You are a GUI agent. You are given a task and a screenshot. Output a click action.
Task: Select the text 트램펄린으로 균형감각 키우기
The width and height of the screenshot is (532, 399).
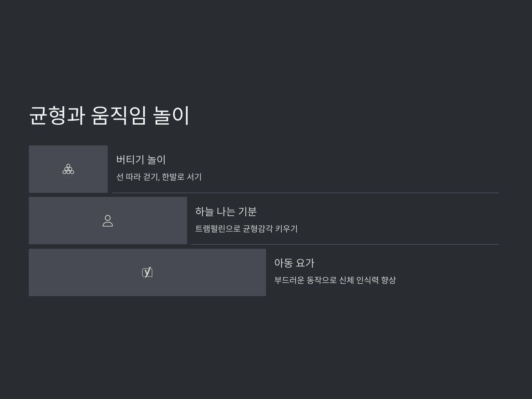coord(246,229)
